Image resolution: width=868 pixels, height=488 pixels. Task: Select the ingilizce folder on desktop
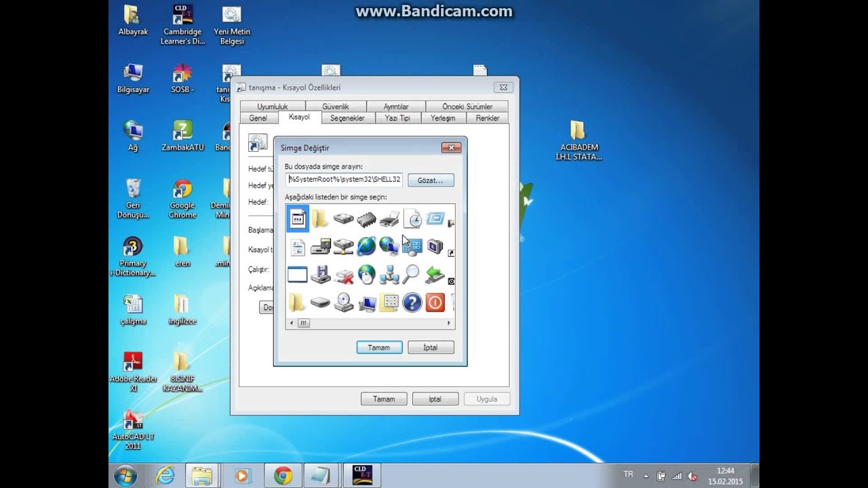tap(182, 310)
